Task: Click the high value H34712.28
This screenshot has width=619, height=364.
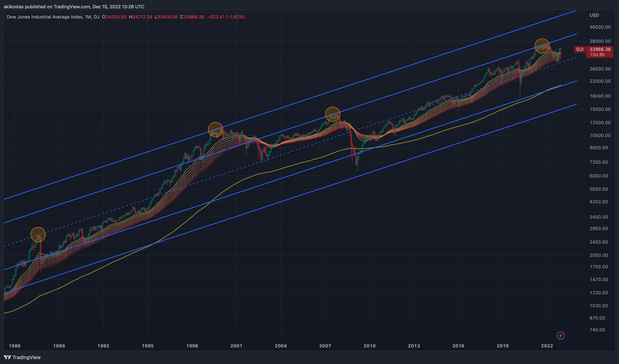Action: click(140, 17)
